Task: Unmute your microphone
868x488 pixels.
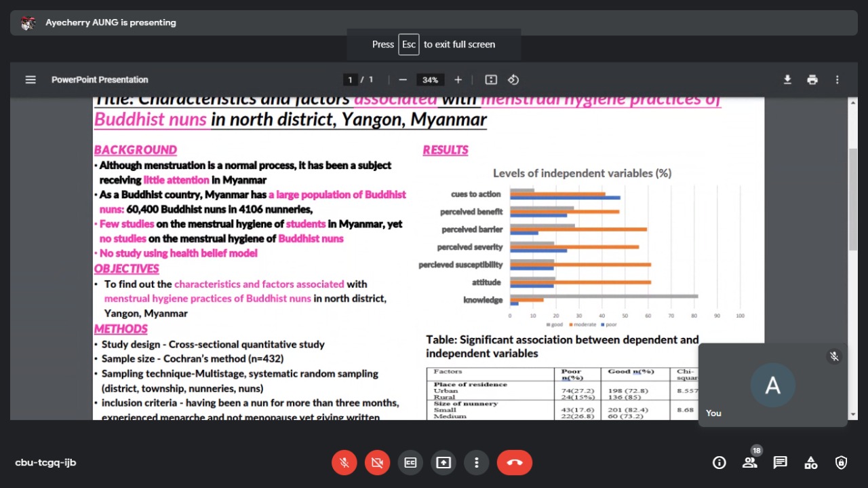Action: pyautogui.click(x=344, y=462)
